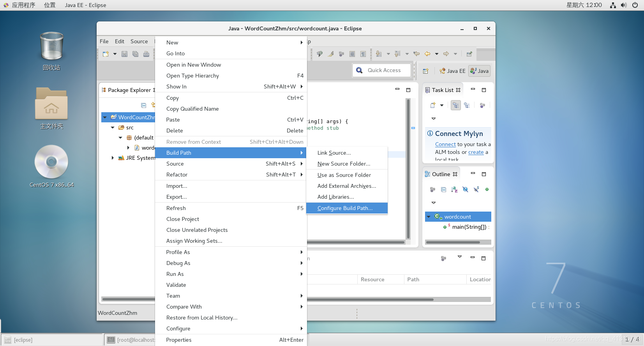Click the green dot icon in Outline toolbar
This screenshot has height=346, width=644.
[487, 189]
